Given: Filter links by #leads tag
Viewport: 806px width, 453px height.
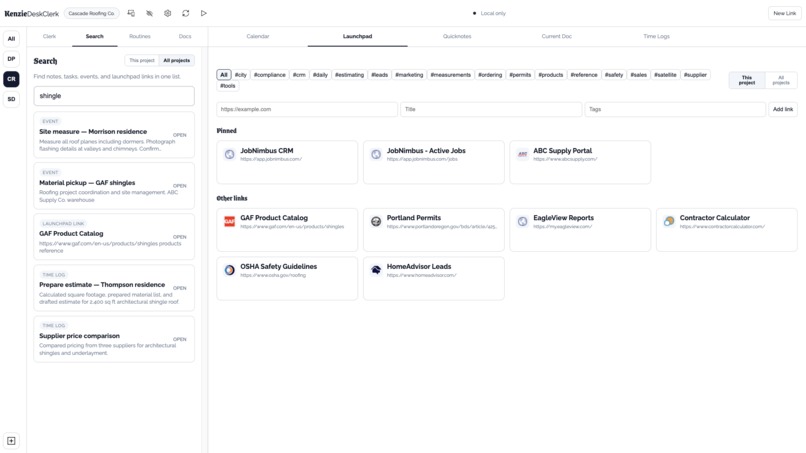Looking at the screenshot, I should coord(379,75).
